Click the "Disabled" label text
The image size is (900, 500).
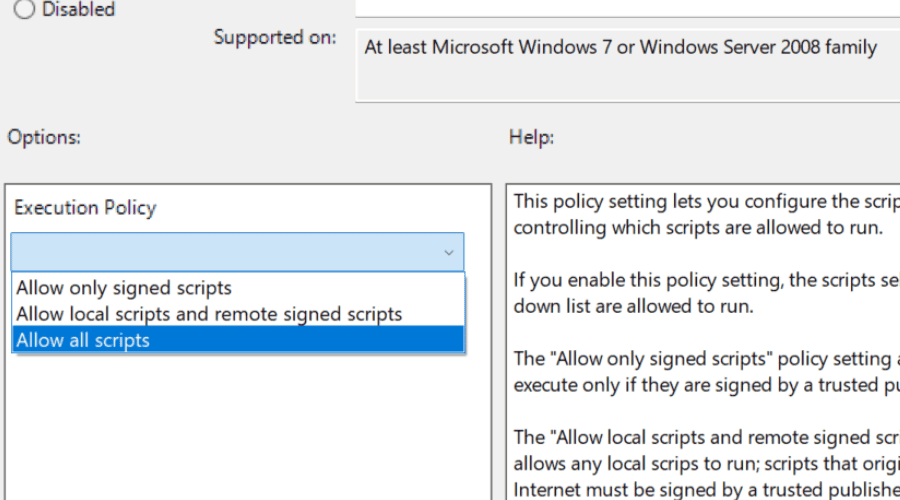click(78, 9)
